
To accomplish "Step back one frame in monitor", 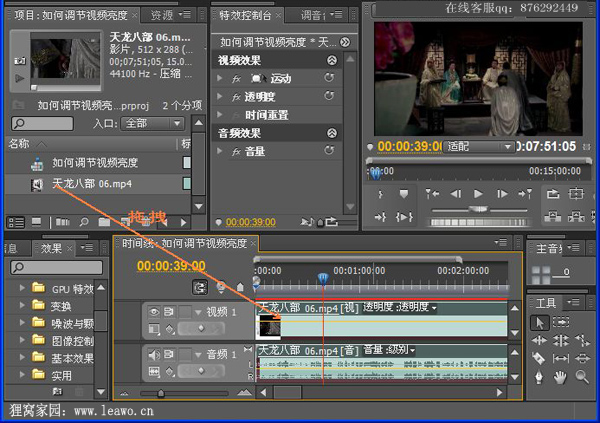I will (x=456, y=194).
